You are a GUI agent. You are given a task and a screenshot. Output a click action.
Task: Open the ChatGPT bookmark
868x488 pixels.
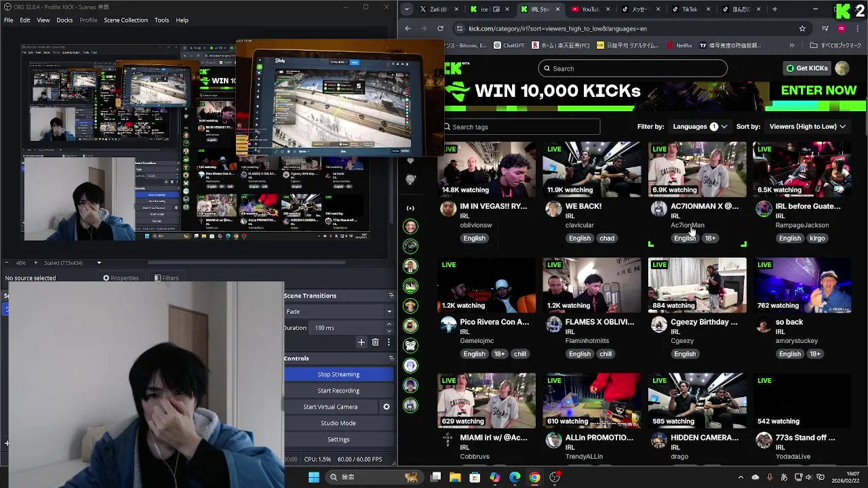click(x=509, y=45)
